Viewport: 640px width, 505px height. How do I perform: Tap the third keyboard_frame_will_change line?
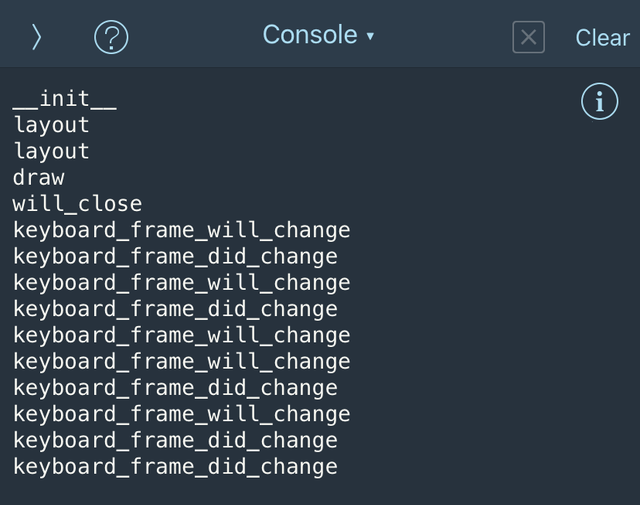[182, 335]
